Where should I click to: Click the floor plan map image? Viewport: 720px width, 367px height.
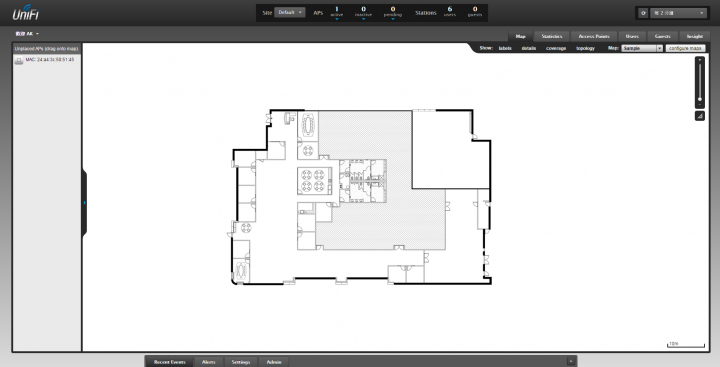click(x=360, y=197)
